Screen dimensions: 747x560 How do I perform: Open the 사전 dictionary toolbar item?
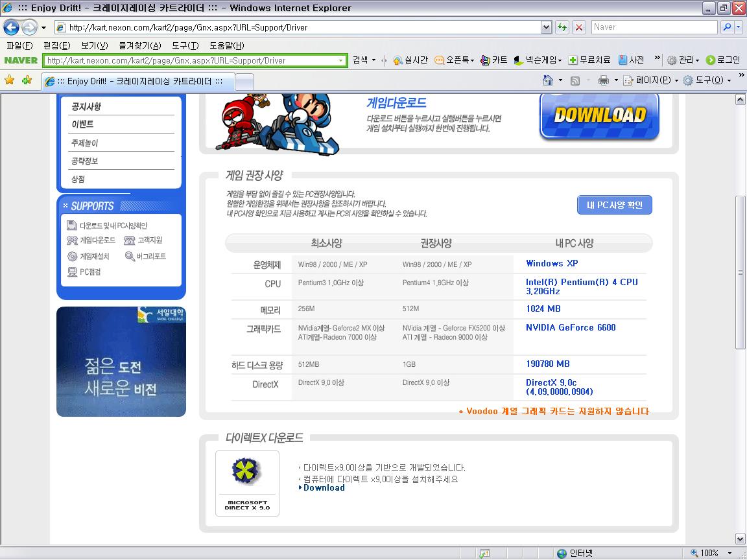(x=631, y=60)
